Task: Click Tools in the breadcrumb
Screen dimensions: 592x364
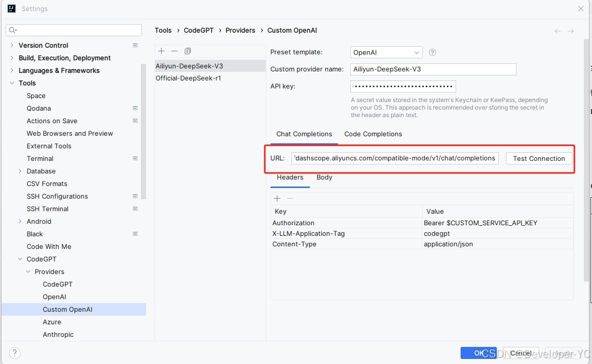Action: (x=163, y=30)
